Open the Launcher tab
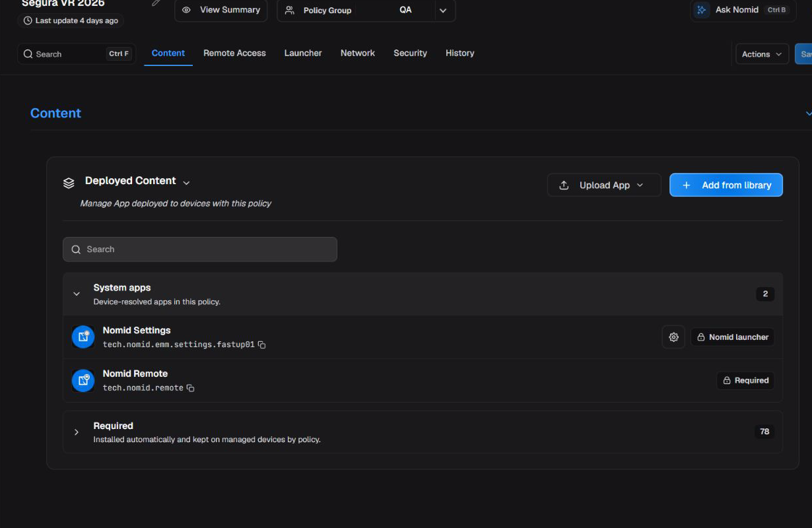This screenshot has width=812, height=528. (303, 53)
